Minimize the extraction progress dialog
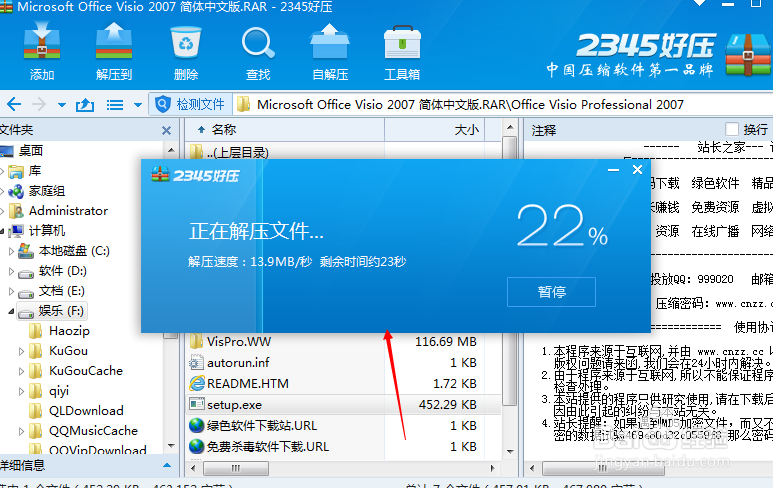 [613, 170]
